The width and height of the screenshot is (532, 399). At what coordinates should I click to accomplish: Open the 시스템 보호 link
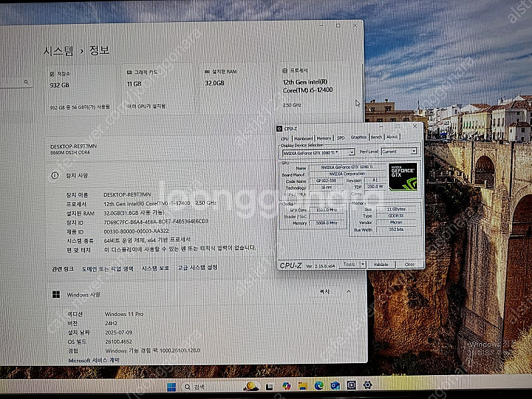point(156,268)
